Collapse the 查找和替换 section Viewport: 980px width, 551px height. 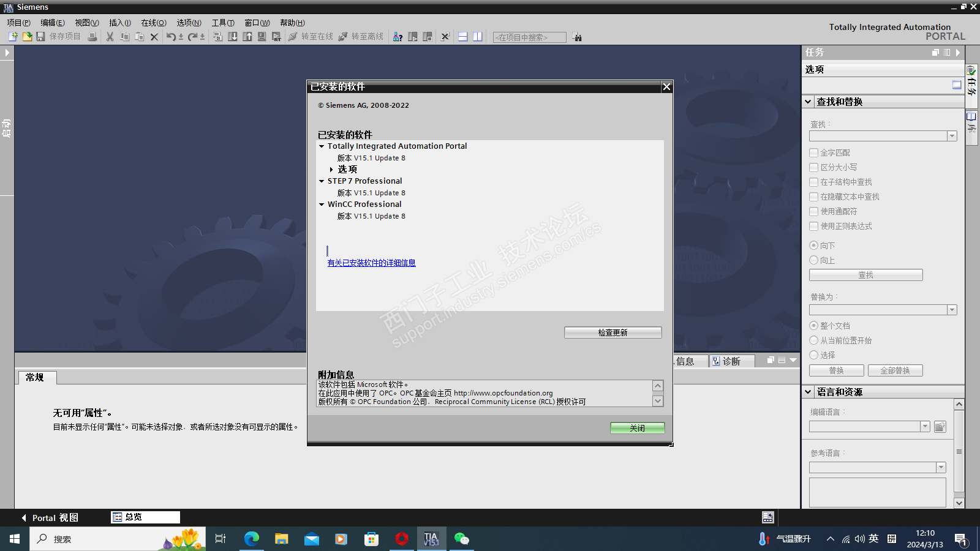tap(809, 102)
